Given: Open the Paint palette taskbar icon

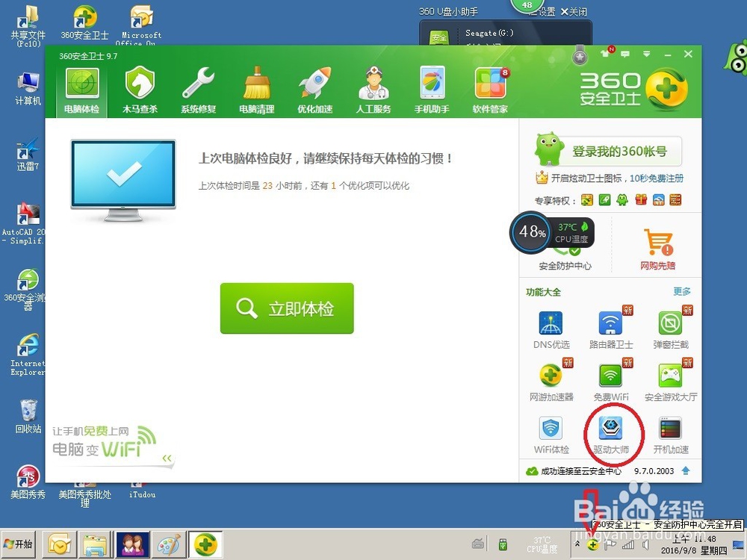Looking at the screenshot, I should click(169, 544).
